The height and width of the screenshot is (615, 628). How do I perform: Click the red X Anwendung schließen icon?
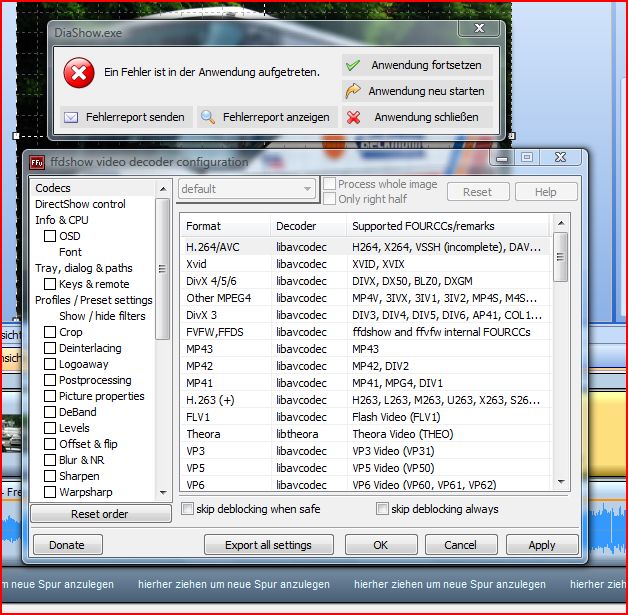[352, 117]
